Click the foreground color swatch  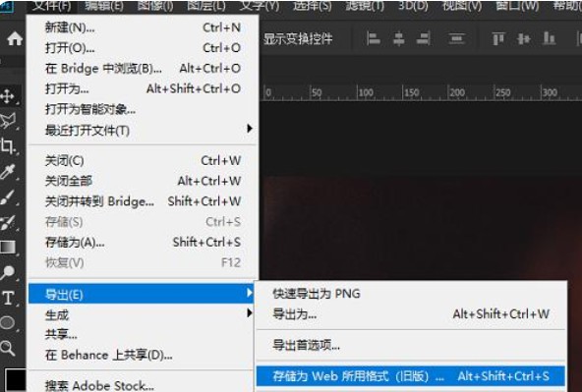(x=16, y=380)
